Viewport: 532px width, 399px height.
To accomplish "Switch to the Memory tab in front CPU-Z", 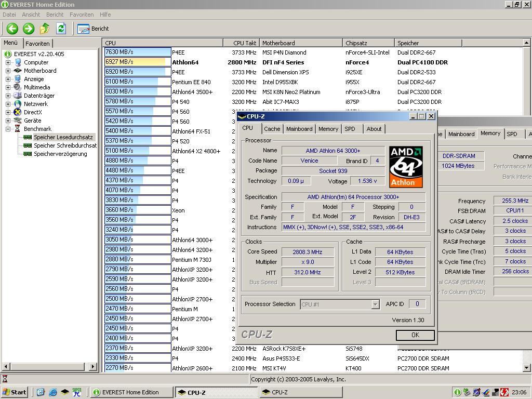I will [328, 129].
